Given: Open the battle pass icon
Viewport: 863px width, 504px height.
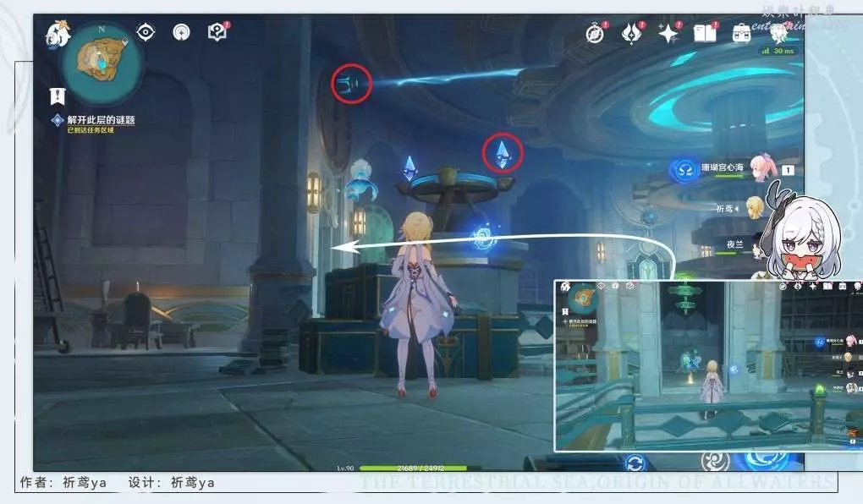Looking at the screenshot, I should (x=632, y=34).
